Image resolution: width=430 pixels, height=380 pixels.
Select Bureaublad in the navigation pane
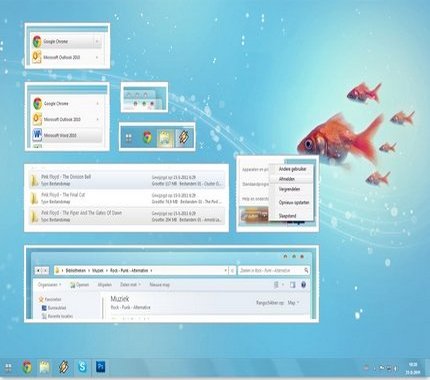click(54, 308)
